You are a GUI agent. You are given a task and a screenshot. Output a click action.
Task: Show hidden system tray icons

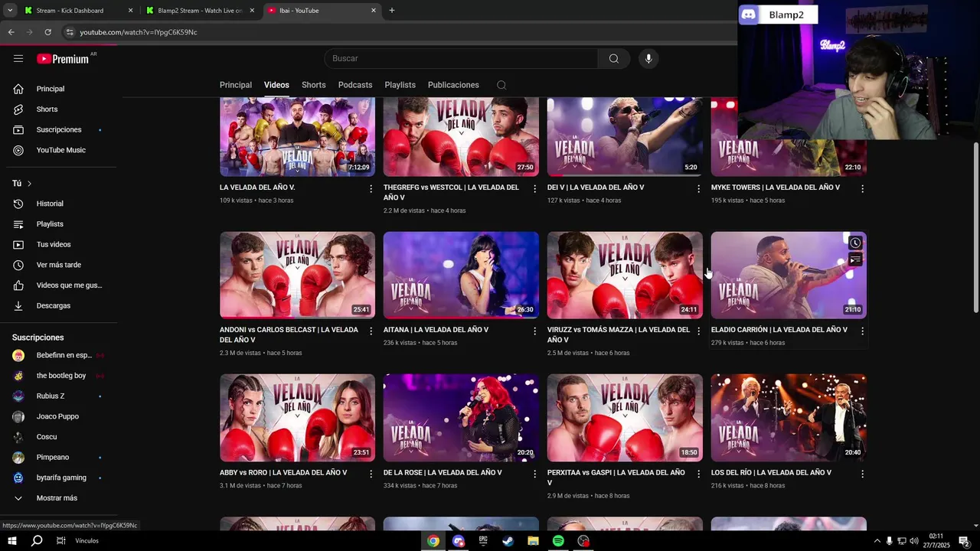[877, 541]
